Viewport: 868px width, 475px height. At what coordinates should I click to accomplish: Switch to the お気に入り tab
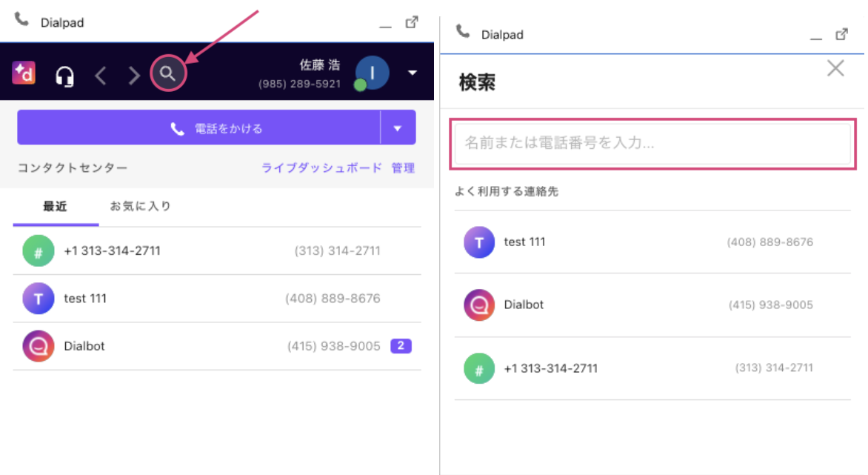click(141, 206)
